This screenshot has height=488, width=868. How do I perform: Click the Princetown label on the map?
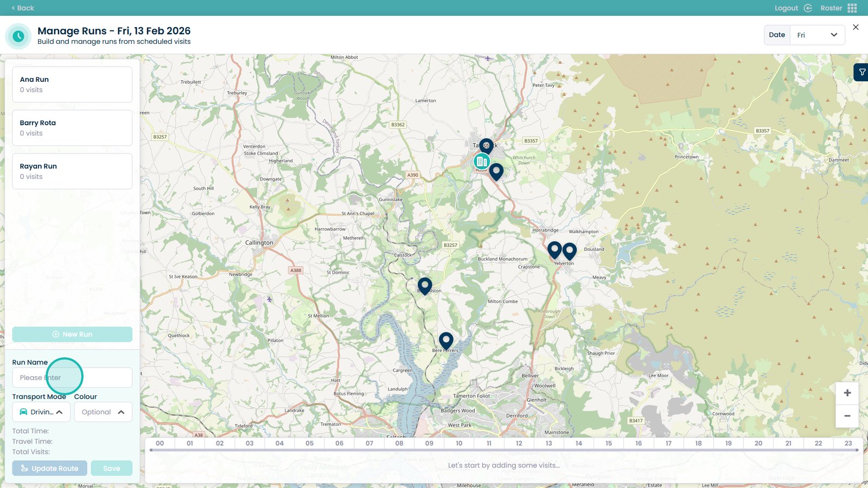pos(687,157)
